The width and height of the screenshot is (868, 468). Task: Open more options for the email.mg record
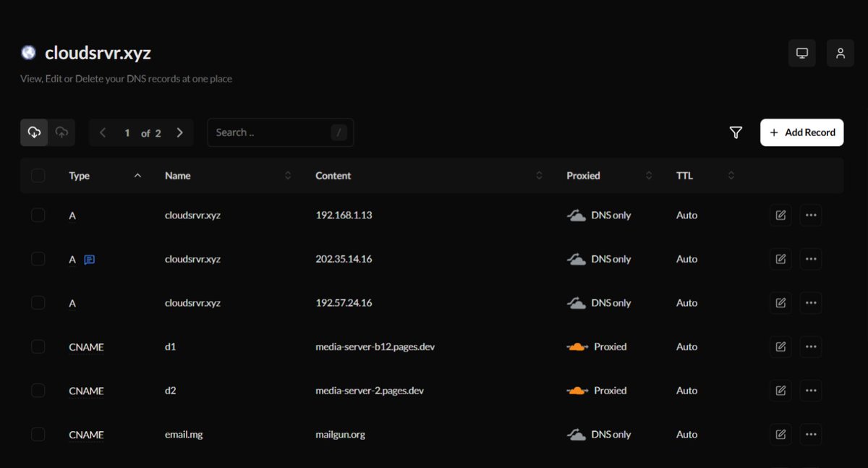pos(811,434)
